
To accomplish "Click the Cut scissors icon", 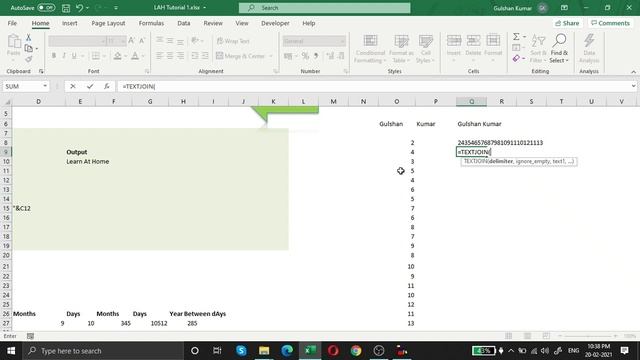I will 28,38.
